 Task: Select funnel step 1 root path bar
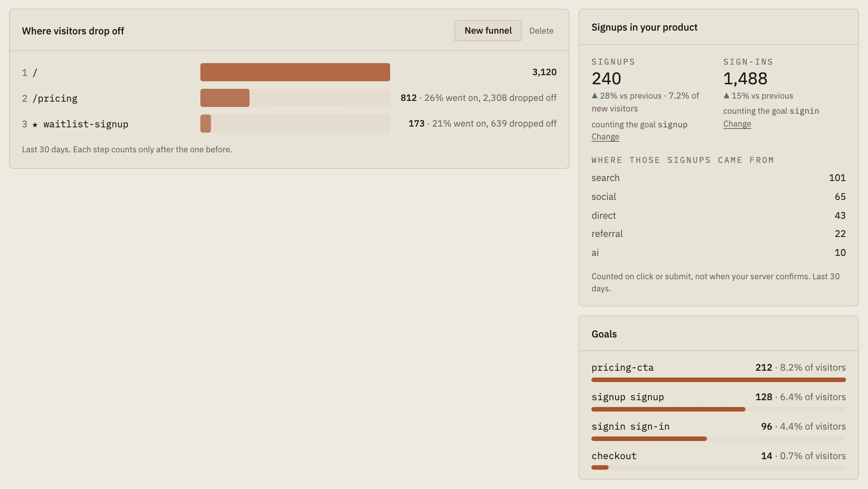[x=295, y=72]
